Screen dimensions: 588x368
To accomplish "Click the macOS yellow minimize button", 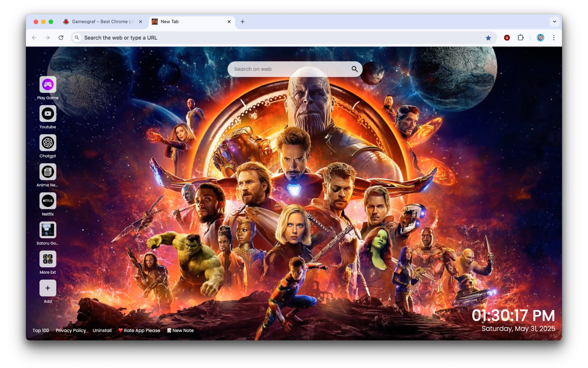I will [43, 22].
